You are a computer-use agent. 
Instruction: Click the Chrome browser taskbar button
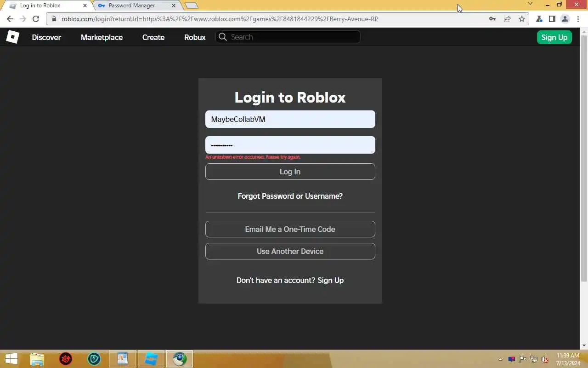pyautogui.click(x=180, y=359)
